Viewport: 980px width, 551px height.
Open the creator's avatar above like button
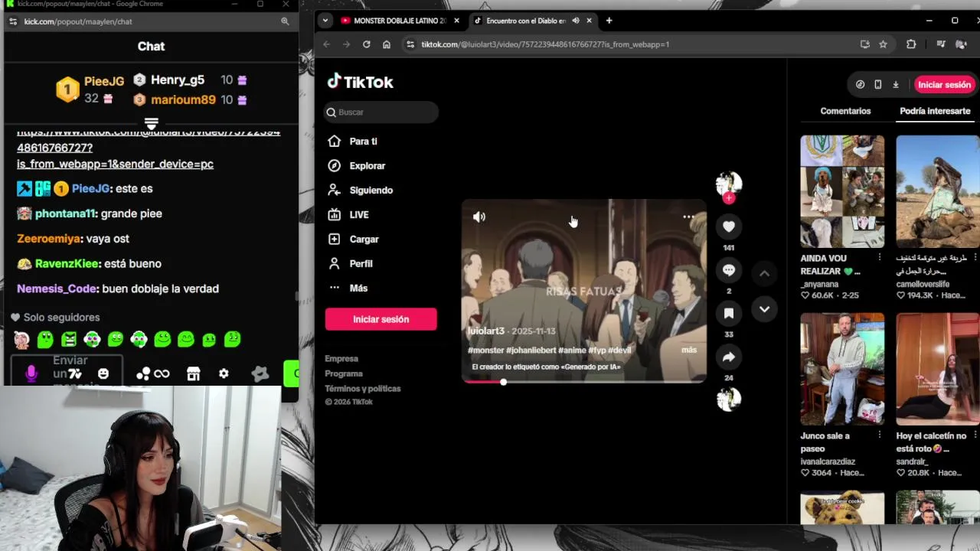729,183
